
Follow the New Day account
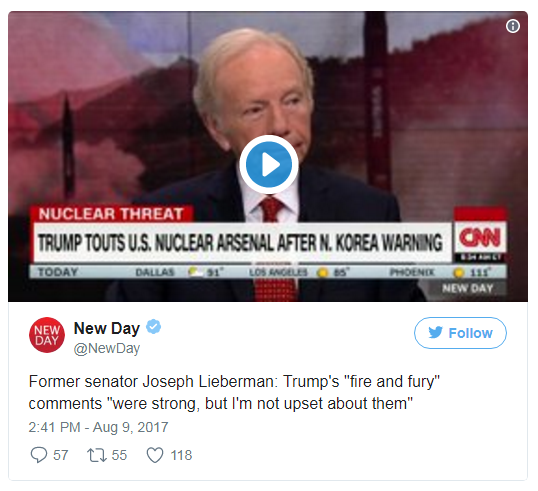tap(460, 333)
